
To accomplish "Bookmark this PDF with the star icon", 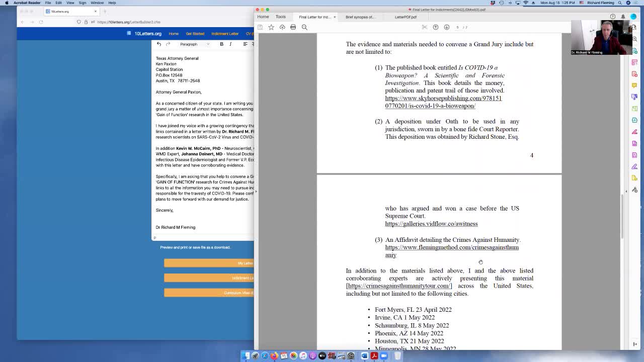I will [x=271, y=27].
